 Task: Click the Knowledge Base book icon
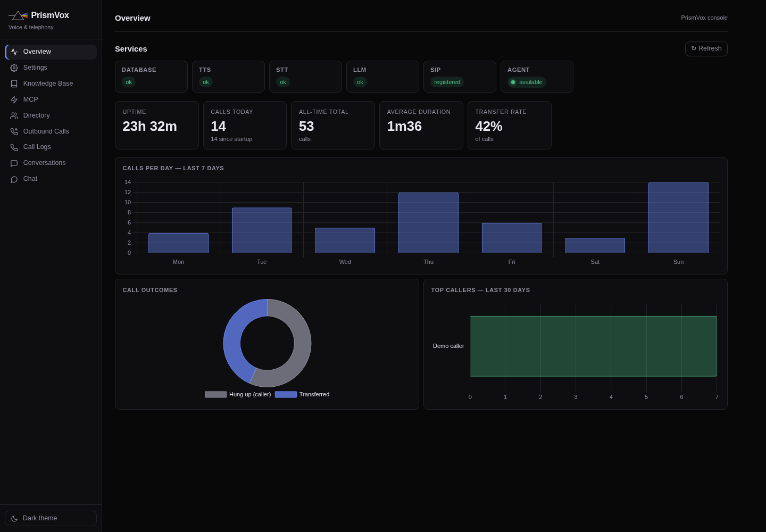tap(14, 84)
